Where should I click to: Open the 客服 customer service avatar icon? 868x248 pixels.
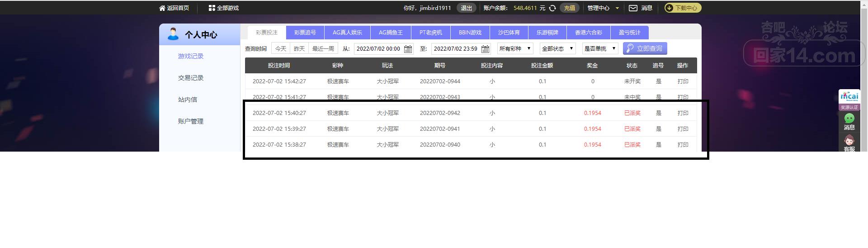click(849, 140)
